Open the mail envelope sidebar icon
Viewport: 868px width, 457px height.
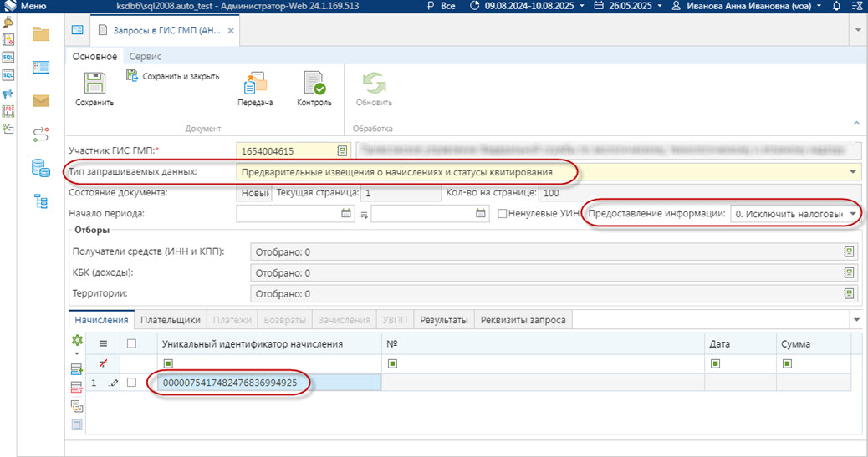coord(41,101)
